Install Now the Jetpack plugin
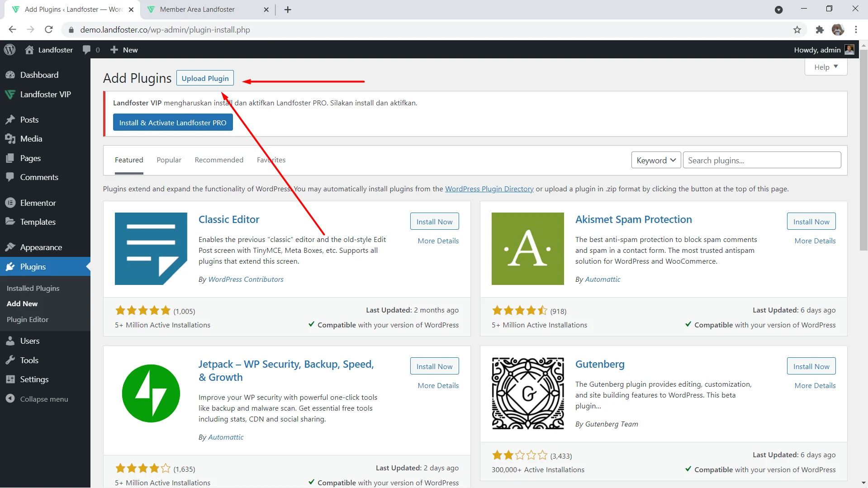This screenshot has width=868, height=488. [434, 366]
